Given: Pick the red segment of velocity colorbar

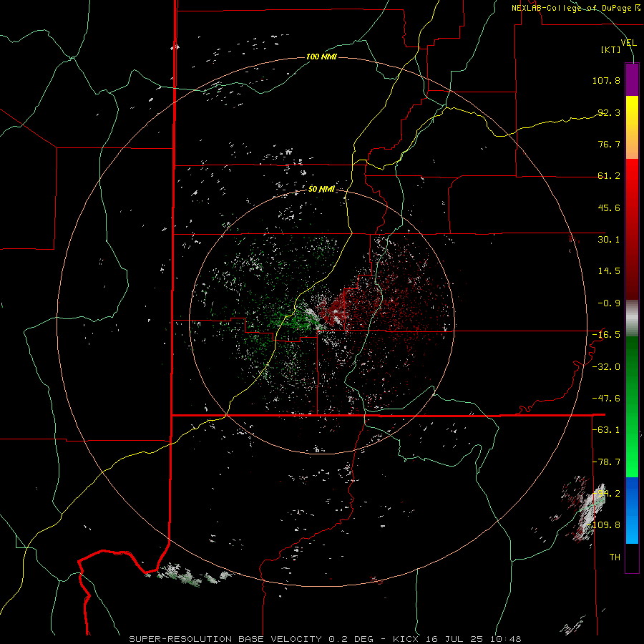Looking at the screenshot, I should [632, 229].
